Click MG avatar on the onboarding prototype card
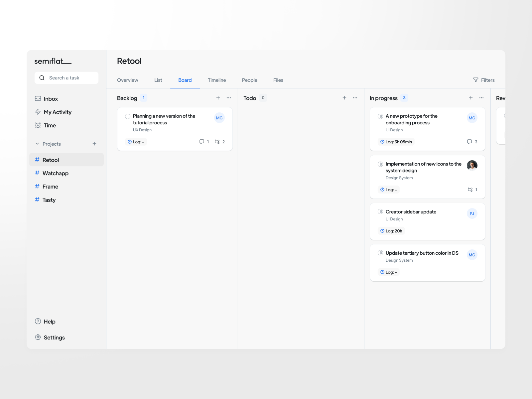This screenshot has height=399, width=532. [x=472, y=118]
